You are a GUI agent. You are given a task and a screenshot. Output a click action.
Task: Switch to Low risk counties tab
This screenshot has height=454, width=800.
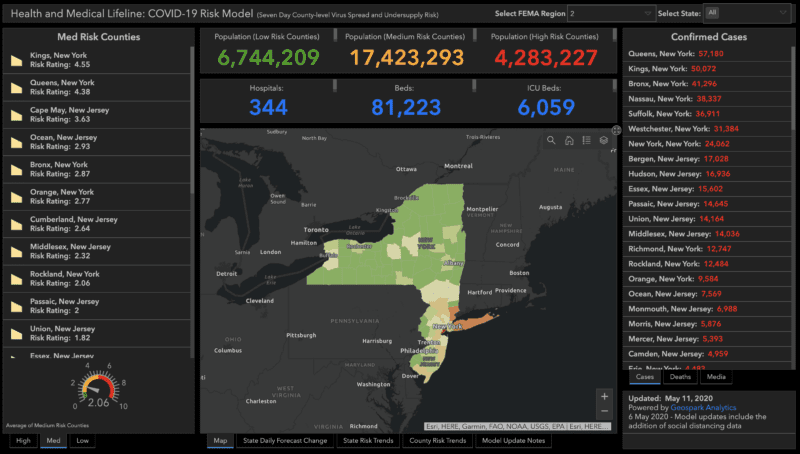(82, 440)
